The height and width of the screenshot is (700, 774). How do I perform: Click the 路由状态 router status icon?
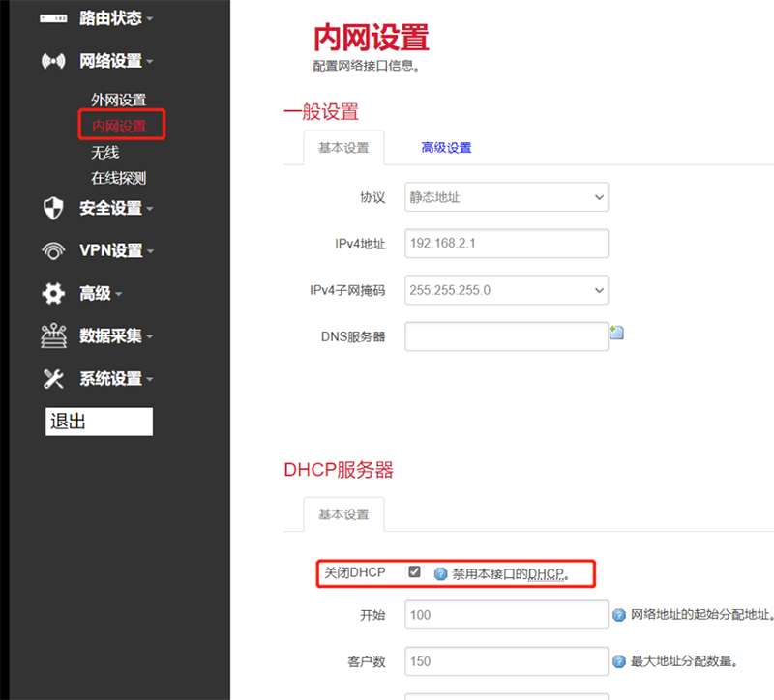[51, 16]
